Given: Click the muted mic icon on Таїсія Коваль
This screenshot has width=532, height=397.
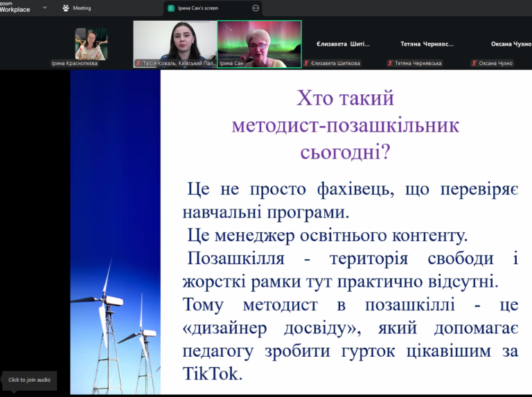Looking at the screenshot, I should point(139,63).
